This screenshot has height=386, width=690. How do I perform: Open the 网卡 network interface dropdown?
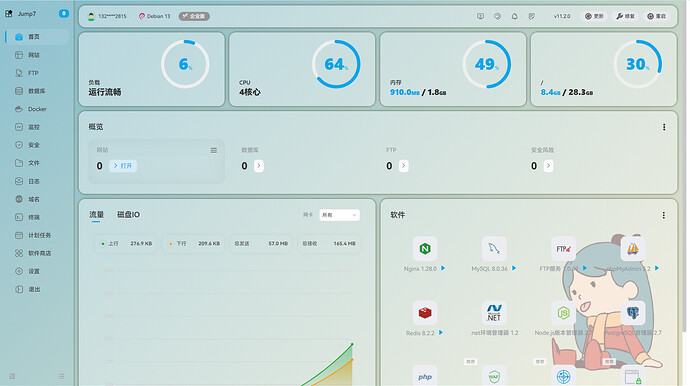click(339, 215)
